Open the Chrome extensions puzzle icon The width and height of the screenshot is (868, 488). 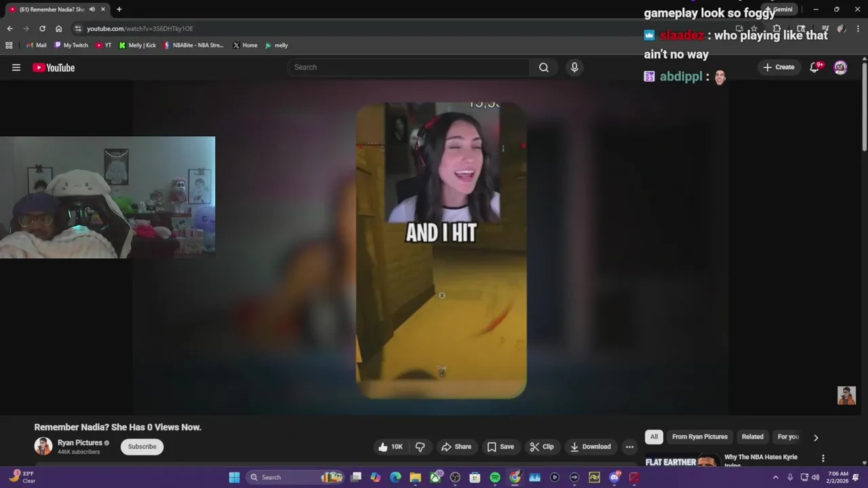(777, 28)
